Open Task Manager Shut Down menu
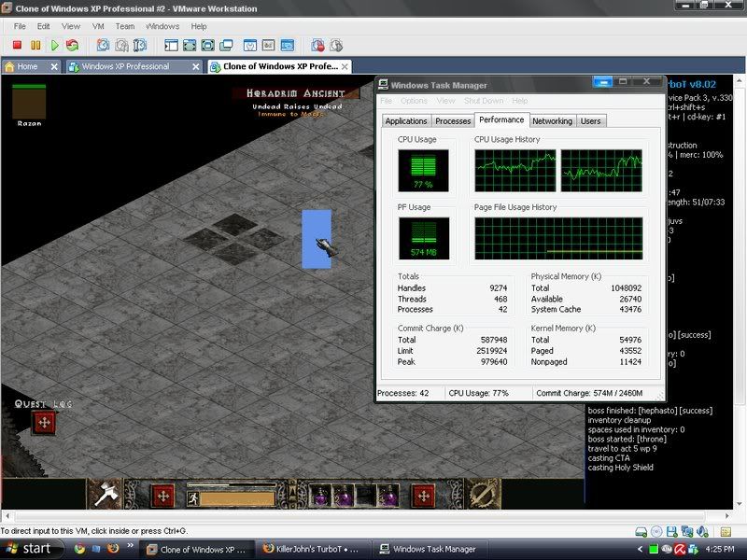Image resolution: width=747 pixels, height=560 pixels. pyautogui.click(x=484, y=101)
